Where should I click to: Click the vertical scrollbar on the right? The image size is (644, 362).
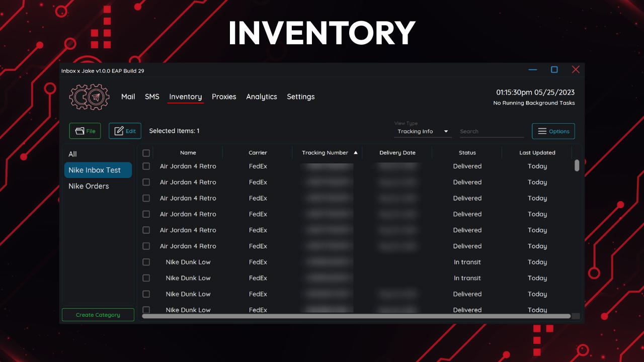click(x=577, y=166)
